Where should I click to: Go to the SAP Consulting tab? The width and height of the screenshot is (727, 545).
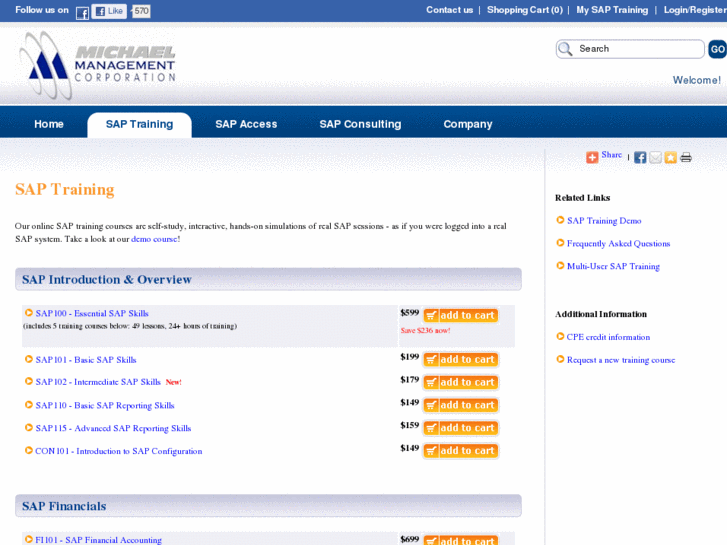tap(360, 124)
